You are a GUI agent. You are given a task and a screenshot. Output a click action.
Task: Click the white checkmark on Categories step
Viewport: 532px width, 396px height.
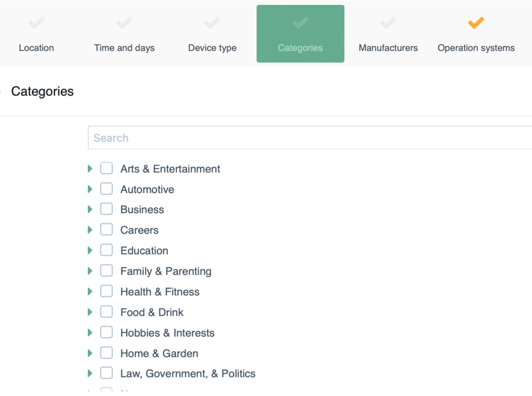pos(300,23)
